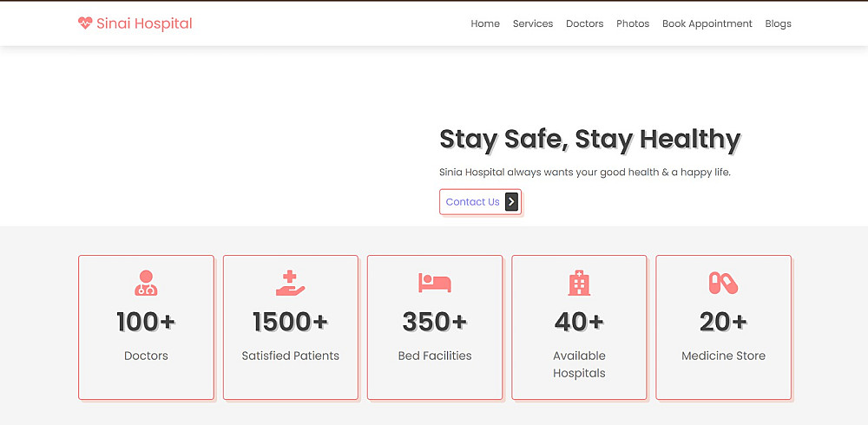Image resolution: width=868 pixels, height=425 pixels.
Task: Click the Satisfied Patients label
Action: click(x=291, y=356)
